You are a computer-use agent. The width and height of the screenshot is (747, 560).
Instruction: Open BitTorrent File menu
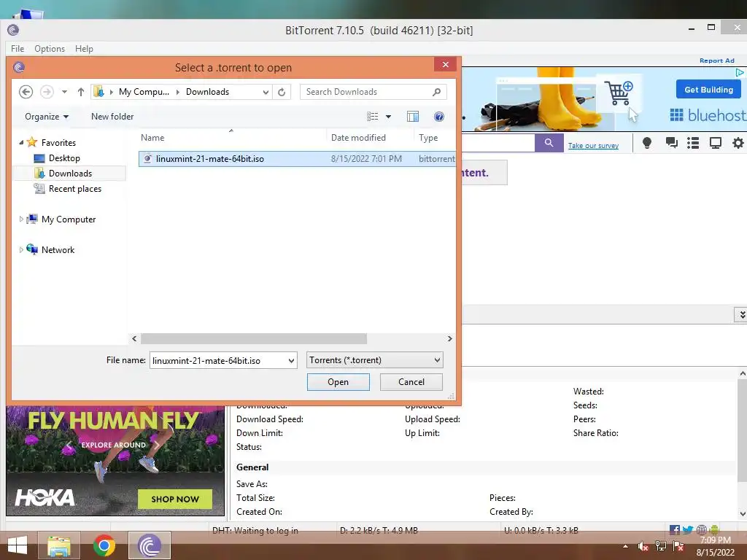(x=18, y=49)
